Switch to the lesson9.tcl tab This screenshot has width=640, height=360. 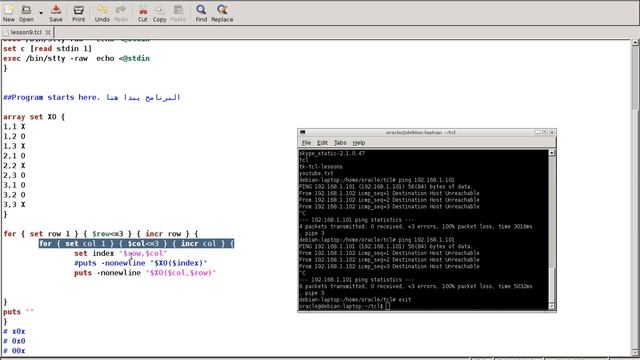[27, 32]
